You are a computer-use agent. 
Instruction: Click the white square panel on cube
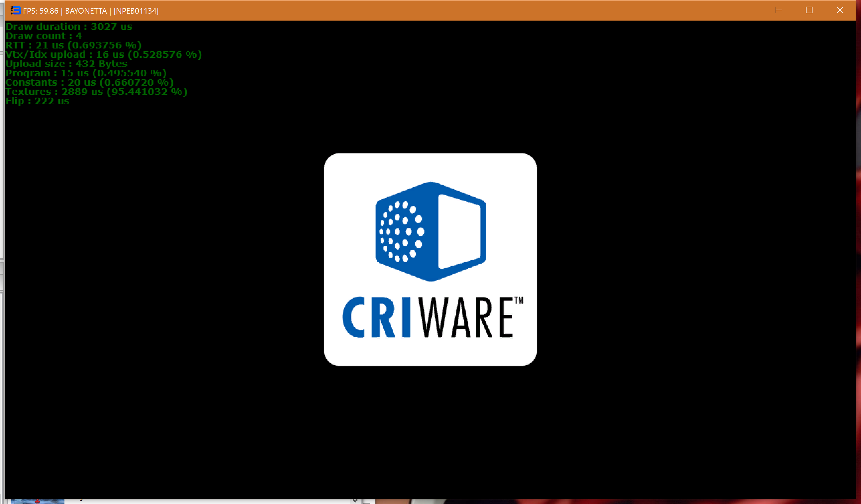coord(459,231)
